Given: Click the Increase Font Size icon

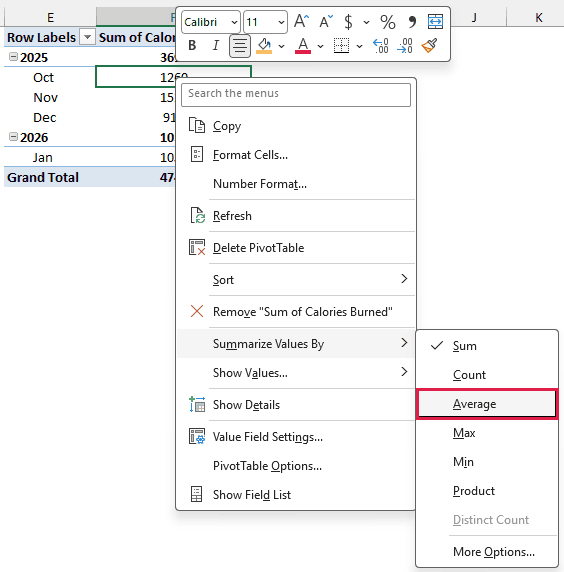Looking at the screenshot, I should (301, 22).
